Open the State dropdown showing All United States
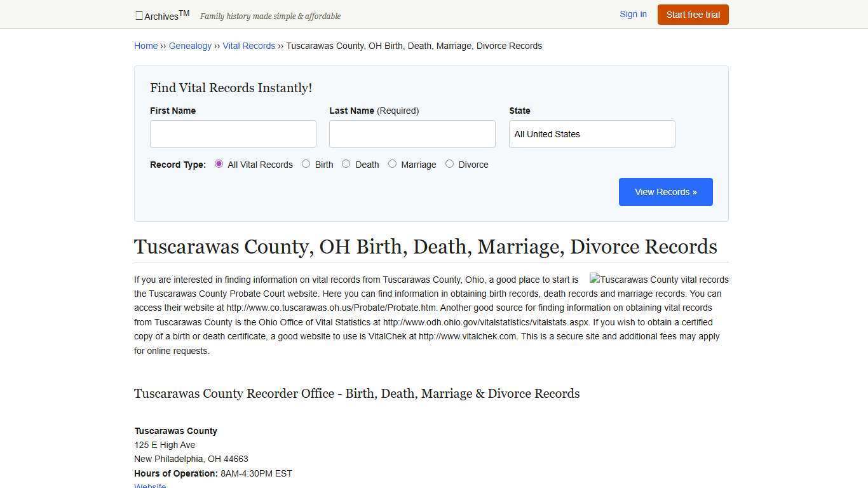The width and height of the screenshot is (868, 488). pyautogui.click(x=591, y=134)
